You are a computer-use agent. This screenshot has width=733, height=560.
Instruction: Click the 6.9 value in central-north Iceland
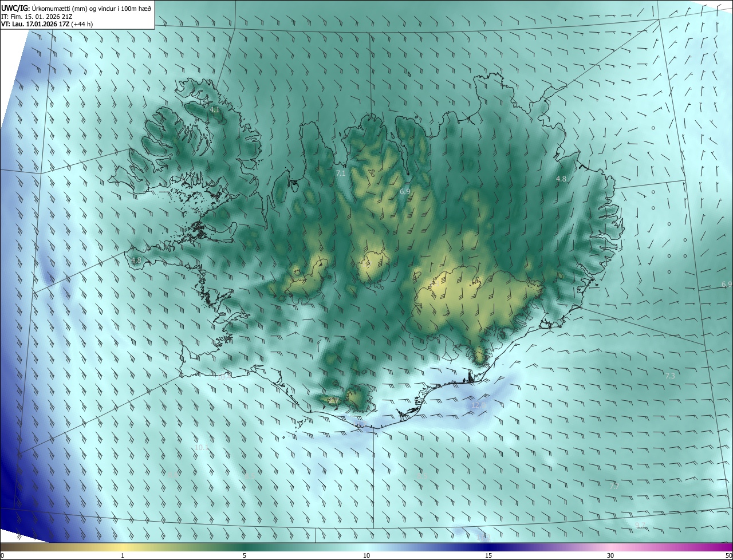coord(405,191)
